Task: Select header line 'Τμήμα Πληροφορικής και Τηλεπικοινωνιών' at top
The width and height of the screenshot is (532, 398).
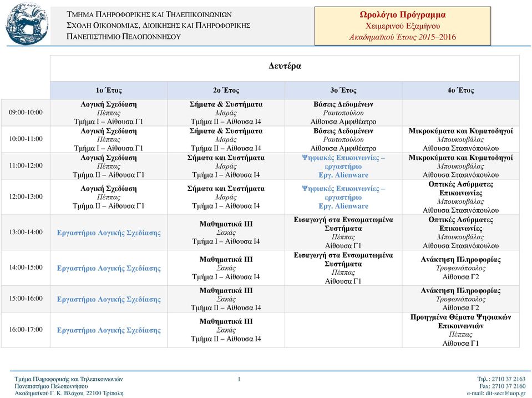Action: click(x=149, y=14)
